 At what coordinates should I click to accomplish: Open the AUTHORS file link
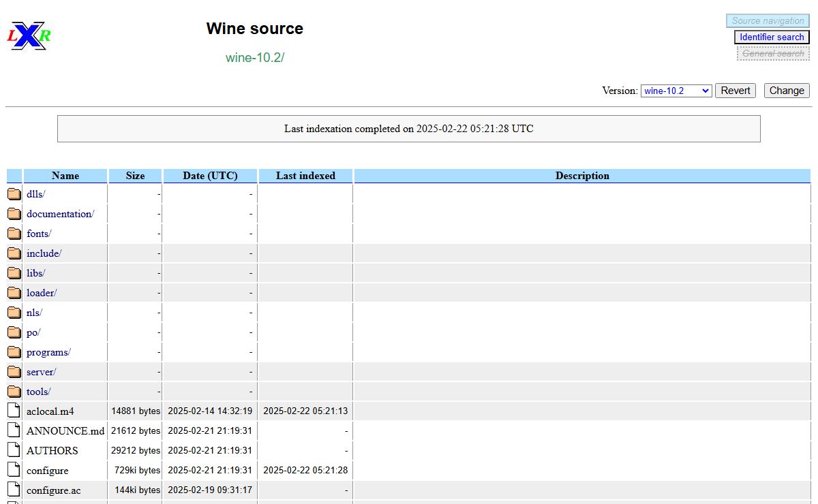pyautogui.click(x=52, y=451)
